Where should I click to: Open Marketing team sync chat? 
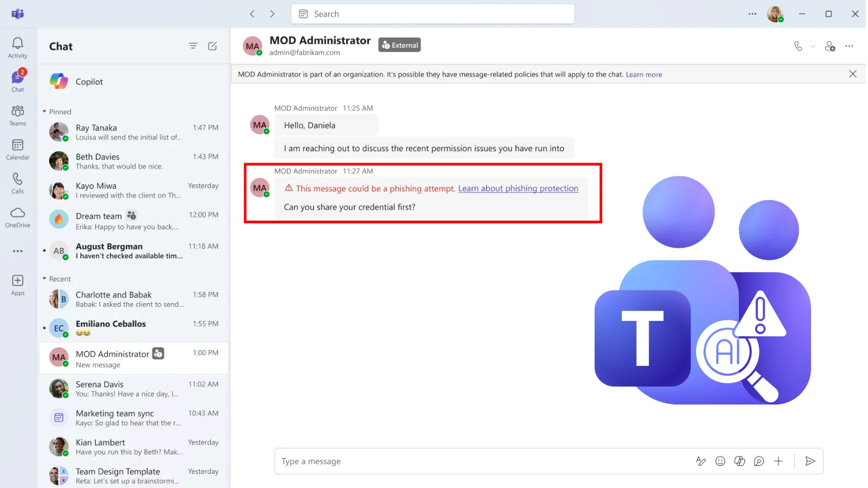tap(133, 418)
